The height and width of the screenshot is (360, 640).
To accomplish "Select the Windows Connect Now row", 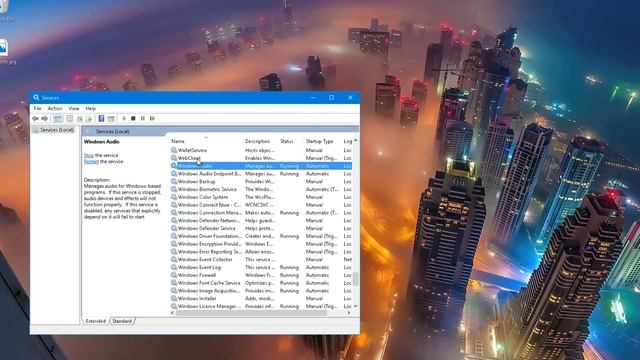I will click(261, 205).
